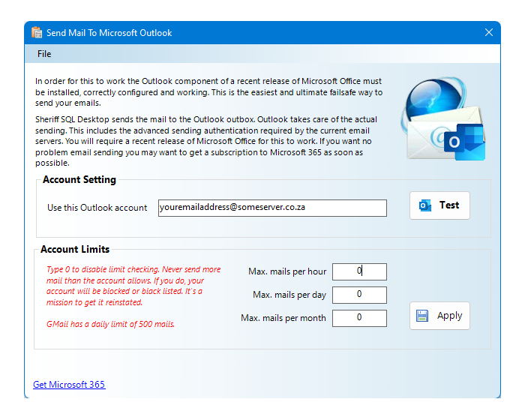Viewport: 525px width, 420px height.
Task: Click the 'Account Setting' group heading
Action: pos(79,180)
